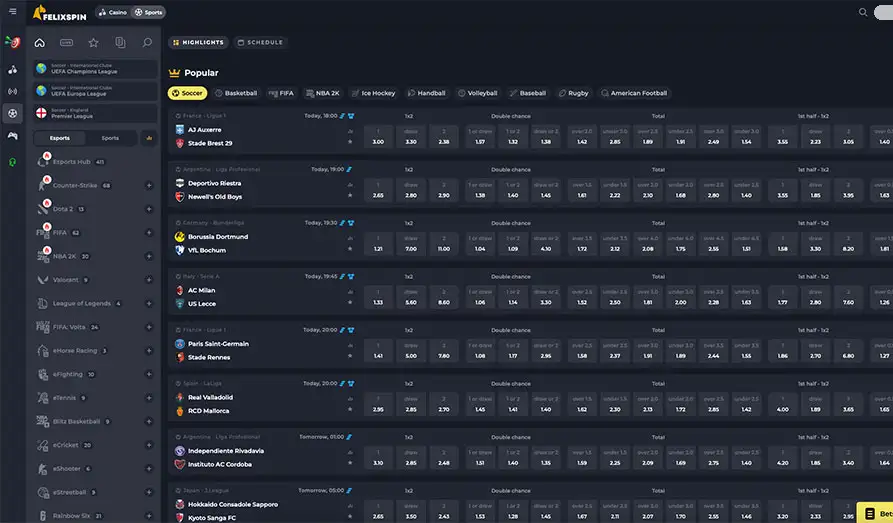Filter popular events by Soccer

pyautogui.click(x=187, y=93)
